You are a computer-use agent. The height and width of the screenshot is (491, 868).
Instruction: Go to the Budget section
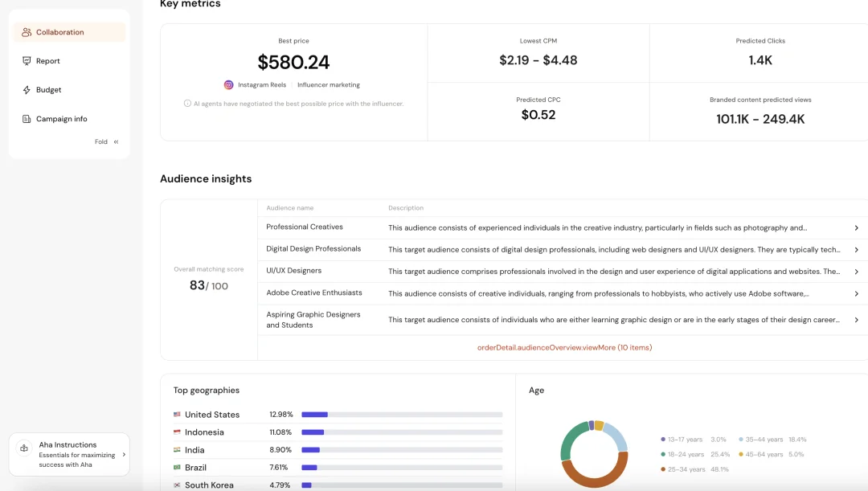point(48,90)
